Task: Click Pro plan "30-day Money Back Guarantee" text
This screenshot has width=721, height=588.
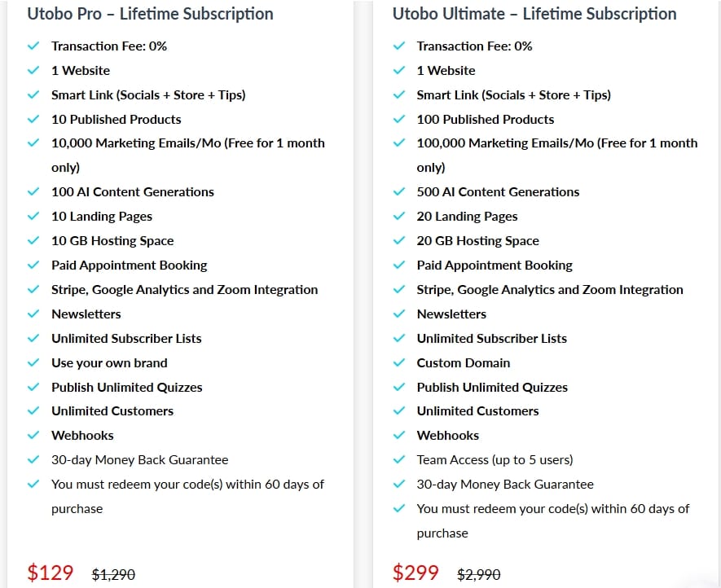Action: pyautogui.click(x=139, y=460)
